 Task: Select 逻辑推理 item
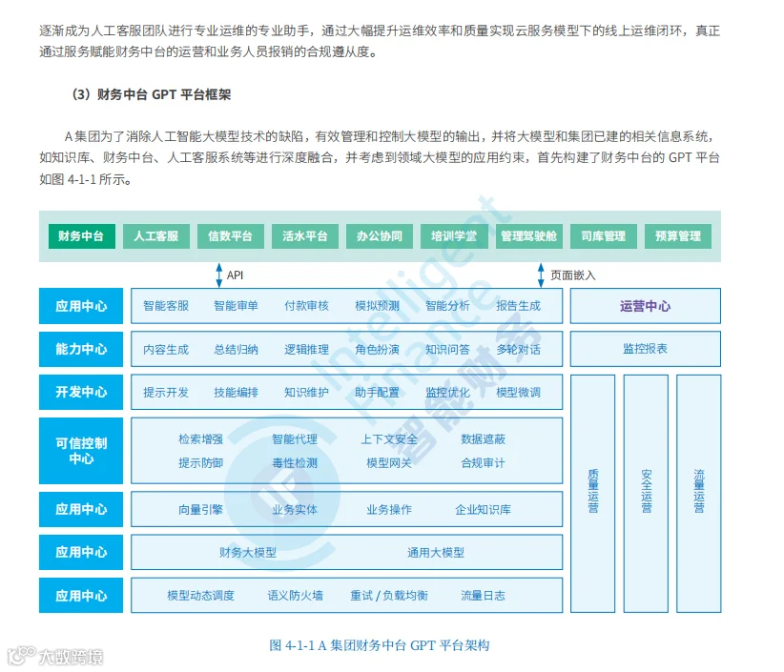click(306, 349)
